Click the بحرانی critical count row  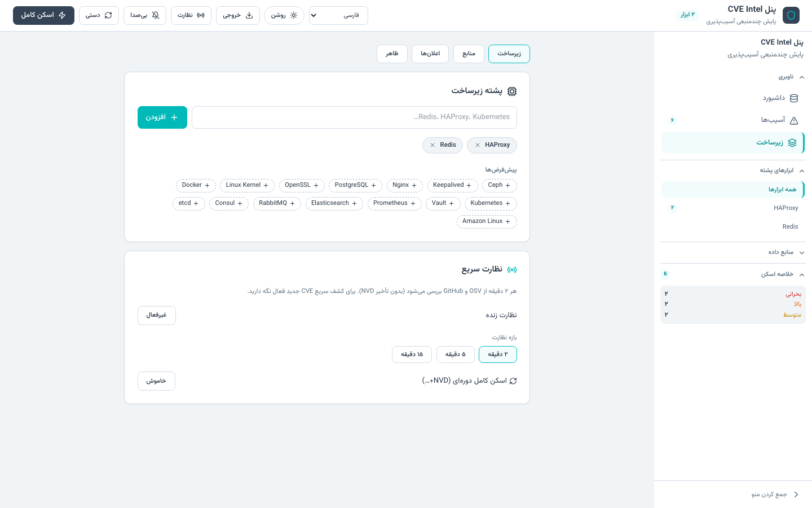[x=733, y=294]
